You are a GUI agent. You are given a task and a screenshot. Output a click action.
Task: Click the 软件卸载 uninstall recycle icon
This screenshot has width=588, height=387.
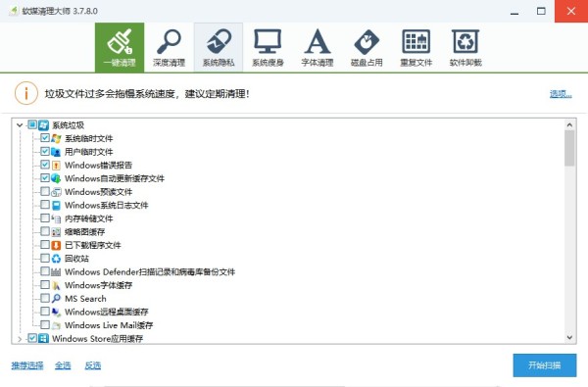[465, 41]
